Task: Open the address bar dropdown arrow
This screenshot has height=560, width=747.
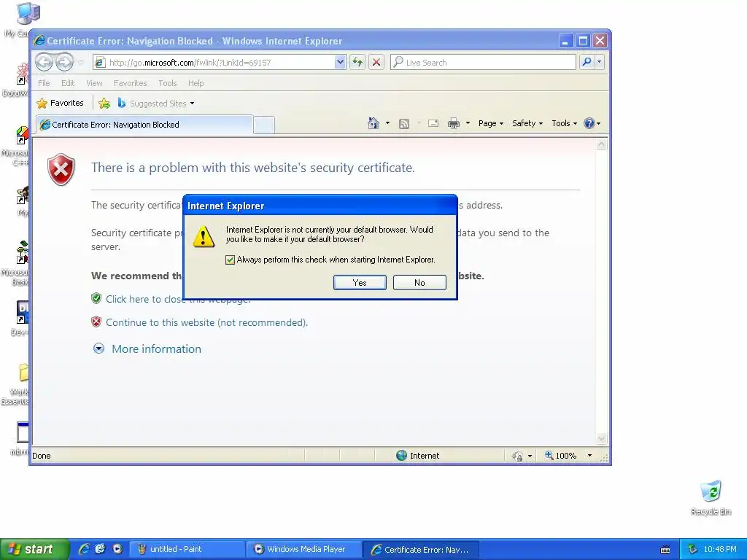Action: coord(340,62)
